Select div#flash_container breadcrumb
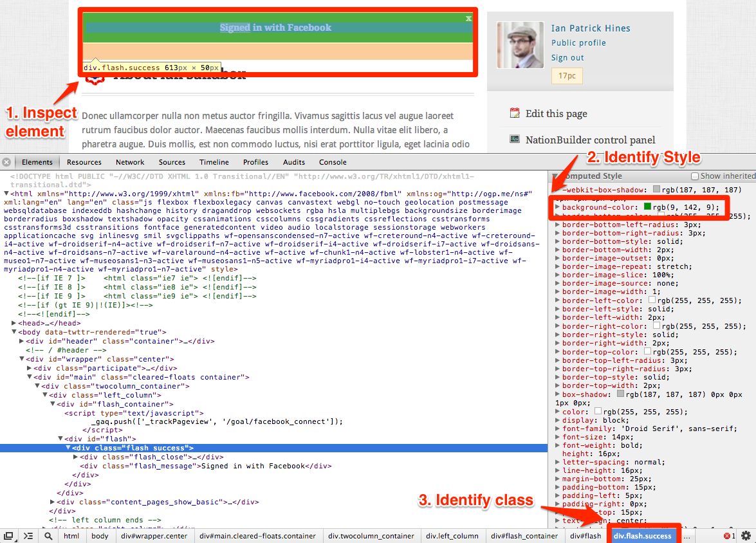The height and width of the screenshot is (543, 756). click(x=524, y=536)
